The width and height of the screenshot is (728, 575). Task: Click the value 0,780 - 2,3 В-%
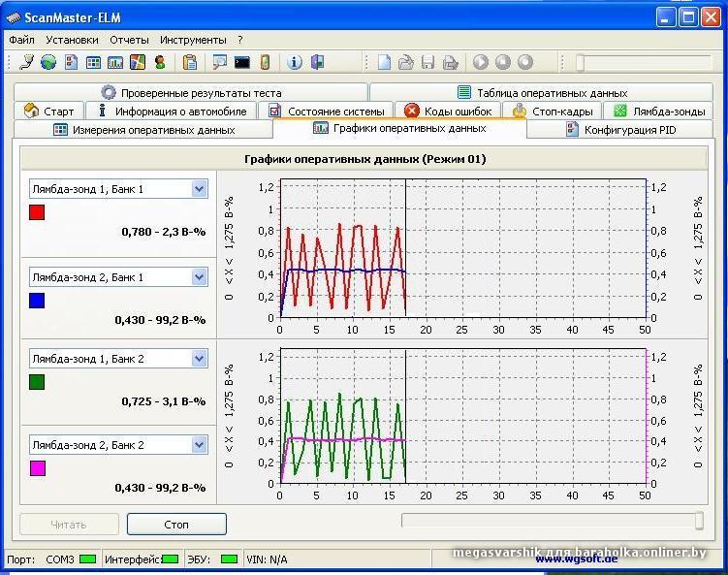pyautogui.click(x=164, y=232)
